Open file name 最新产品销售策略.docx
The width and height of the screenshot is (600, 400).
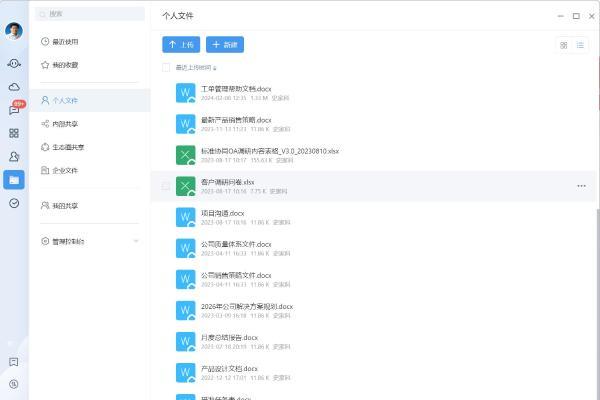(x=236, y=120)
